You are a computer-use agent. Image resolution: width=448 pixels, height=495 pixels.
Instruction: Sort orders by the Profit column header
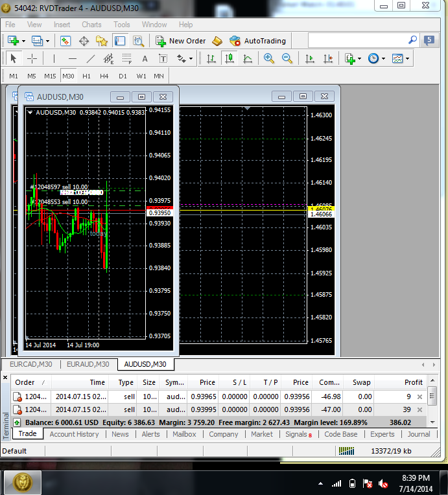point(413,382)
